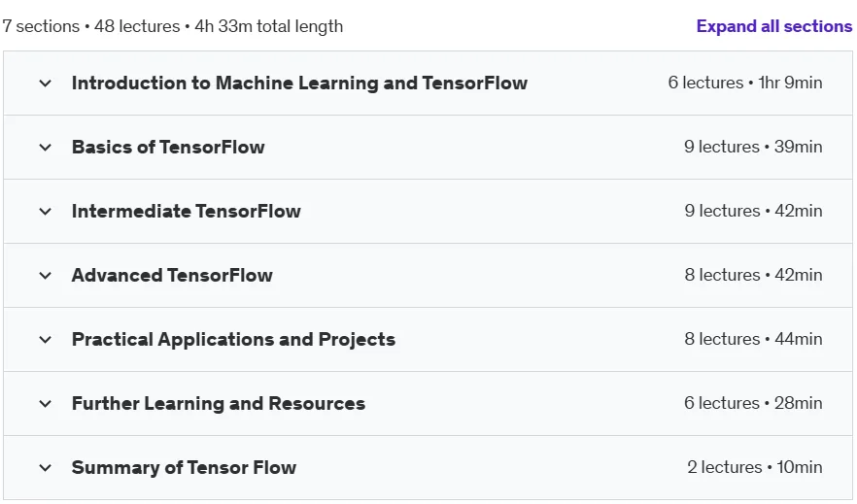Screen dimensions: 857x504
Task: Click the 9 lectures 39min label
Action: click(753, 147)
